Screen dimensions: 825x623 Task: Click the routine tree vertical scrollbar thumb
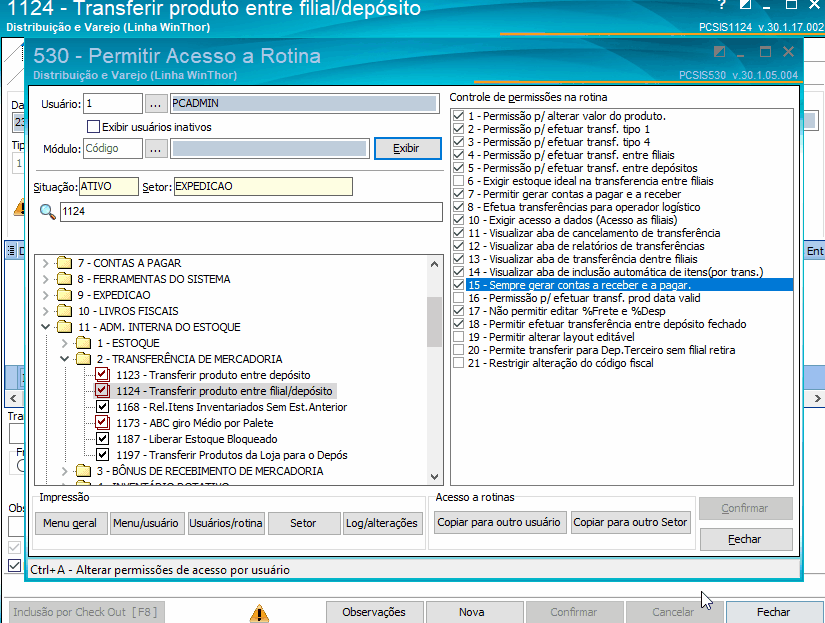(x=434, y=322)
